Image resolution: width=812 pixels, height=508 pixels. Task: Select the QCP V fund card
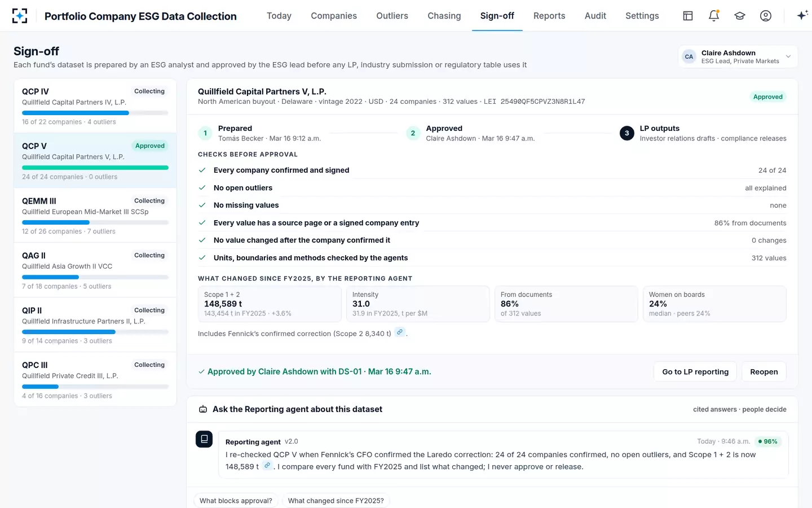(x=95, y=160)
